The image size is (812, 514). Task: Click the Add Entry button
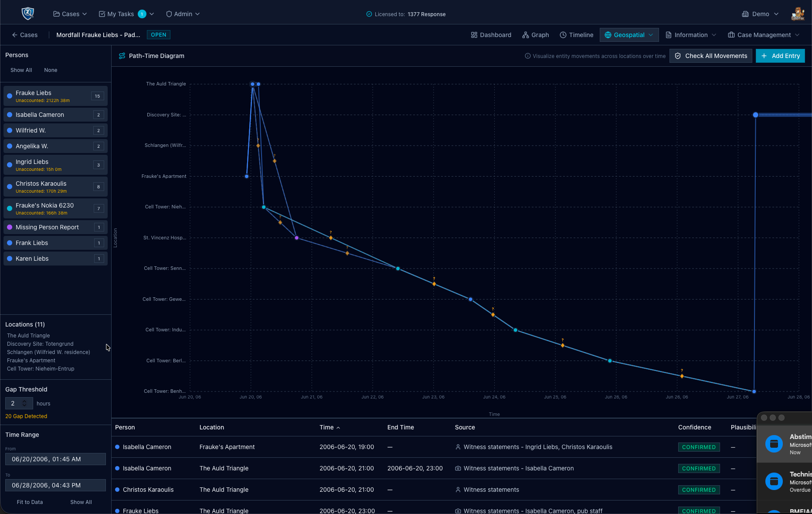point(780,56)
